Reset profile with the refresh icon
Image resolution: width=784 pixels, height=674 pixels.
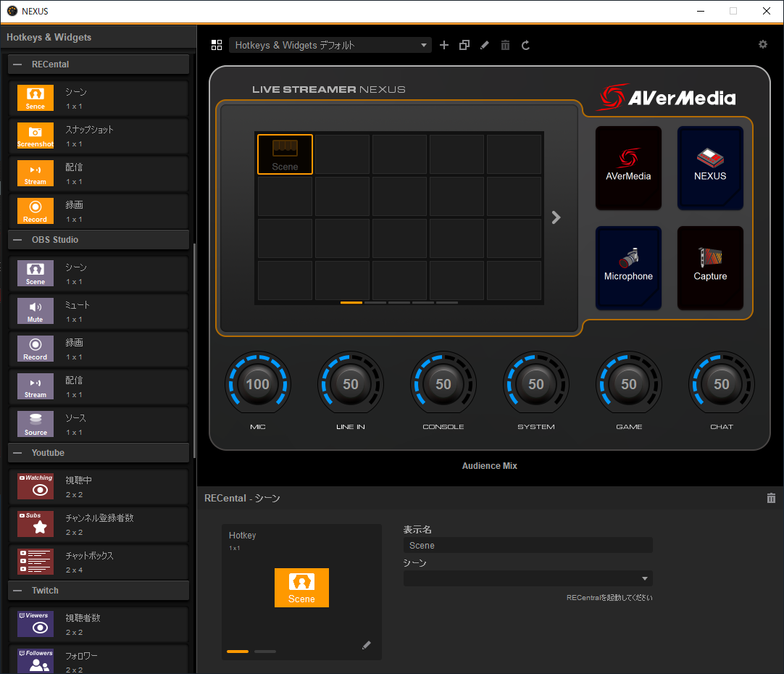tap(525, 45)
